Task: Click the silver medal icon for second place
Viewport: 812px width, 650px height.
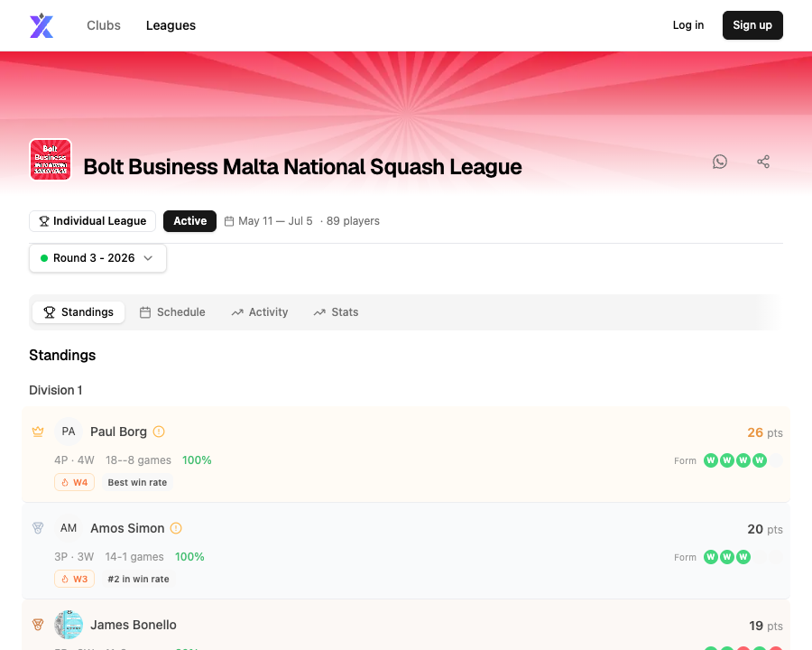Action: click(x=38, y=528)
